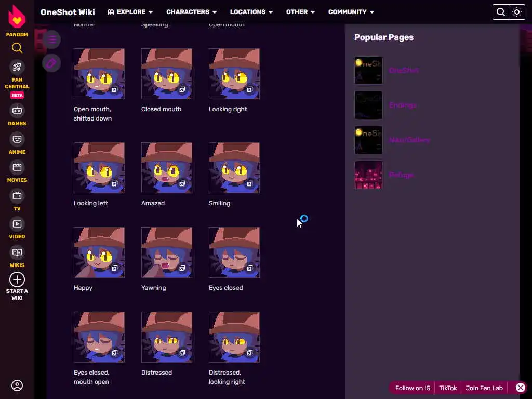Close the social links banner
The image size is (532, 399).
tap(521, 388)
